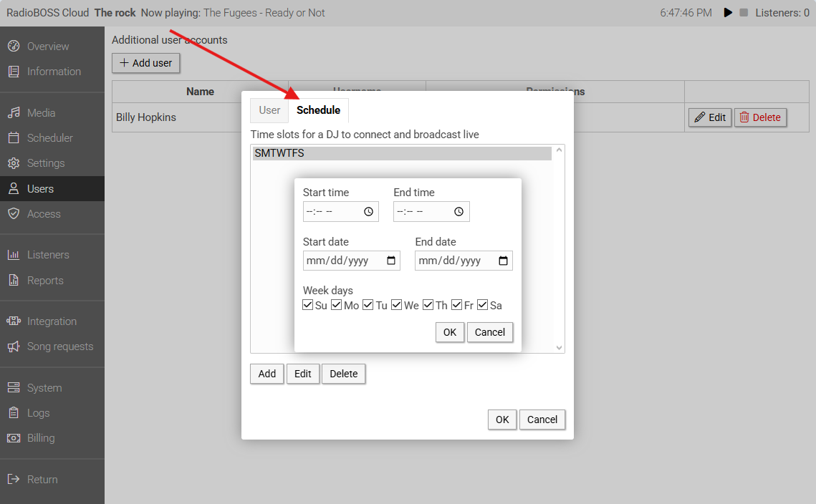816x504 pixels.
Task: Click the Delete button for Billy Hopkins
Action: (x=760, y=117)
